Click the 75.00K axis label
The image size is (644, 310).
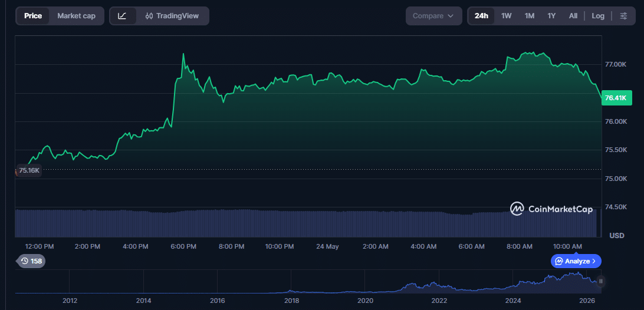[615, 179]
